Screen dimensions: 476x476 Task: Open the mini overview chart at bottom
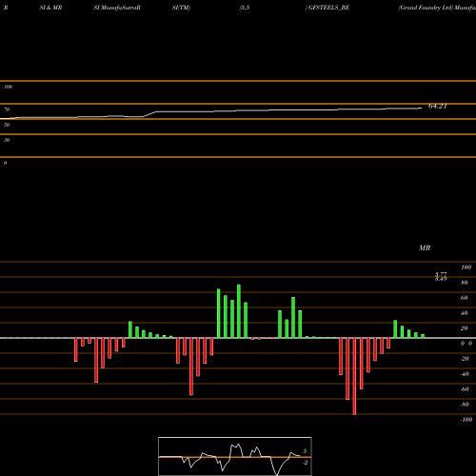(235, 456)
